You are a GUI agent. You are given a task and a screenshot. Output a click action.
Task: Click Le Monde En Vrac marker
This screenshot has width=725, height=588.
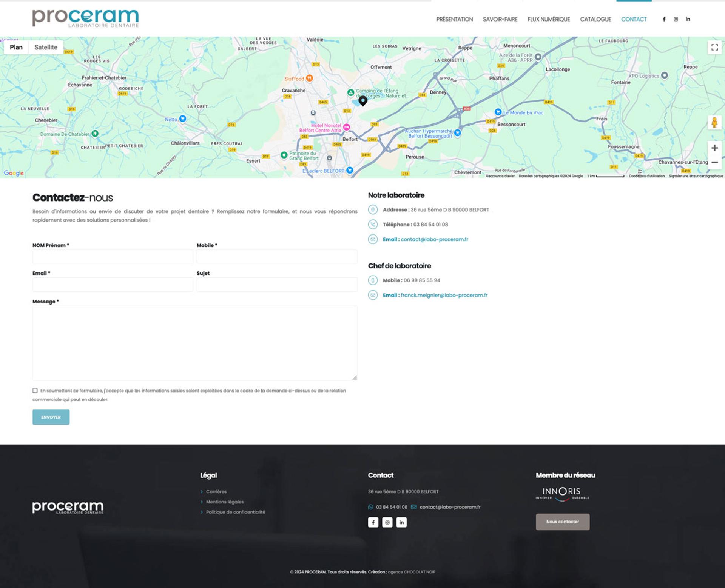point(498,112)
